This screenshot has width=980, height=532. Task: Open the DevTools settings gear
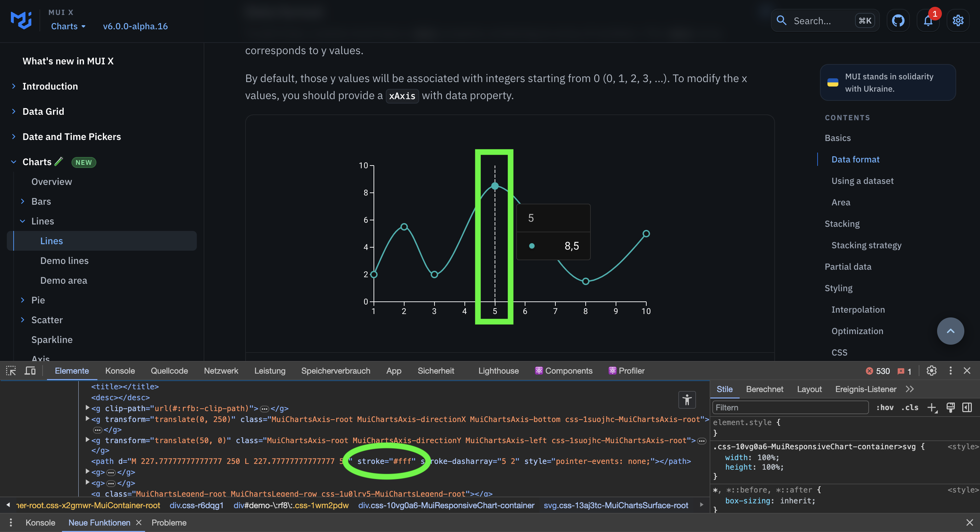[931, 370]
